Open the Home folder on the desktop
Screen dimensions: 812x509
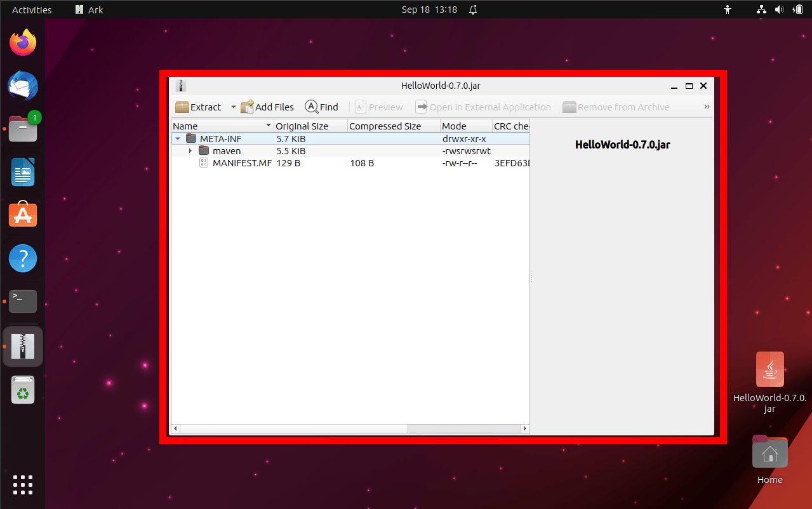pos(769,452)
